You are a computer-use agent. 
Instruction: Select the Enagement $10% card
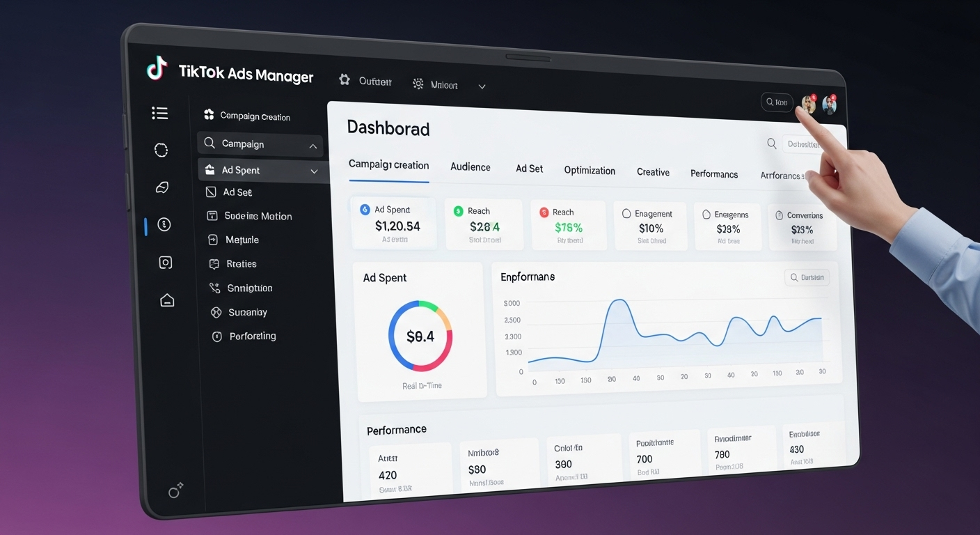click(x=651, y=226)
